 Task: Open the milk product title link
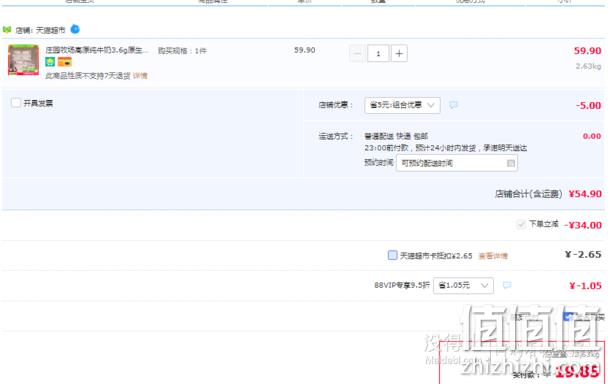click(96, 50)
